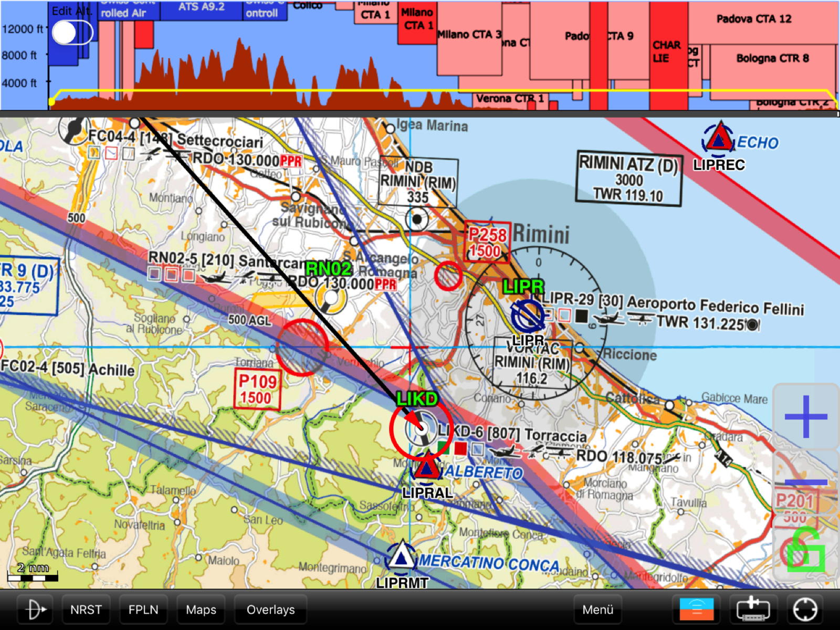Screen dimensions: 840x630
Task: Toggle the green map lock icon
Action: (806, 551)
